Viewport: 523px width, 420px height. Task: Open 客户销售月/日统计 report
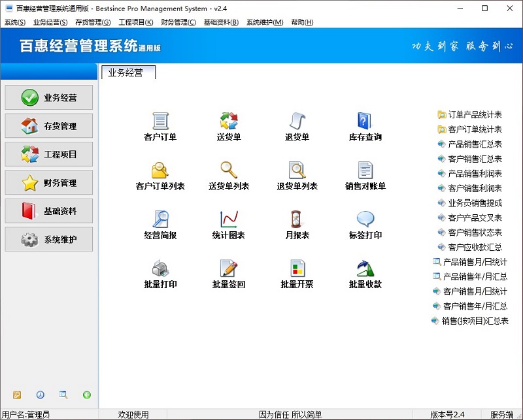coord(470,291)
